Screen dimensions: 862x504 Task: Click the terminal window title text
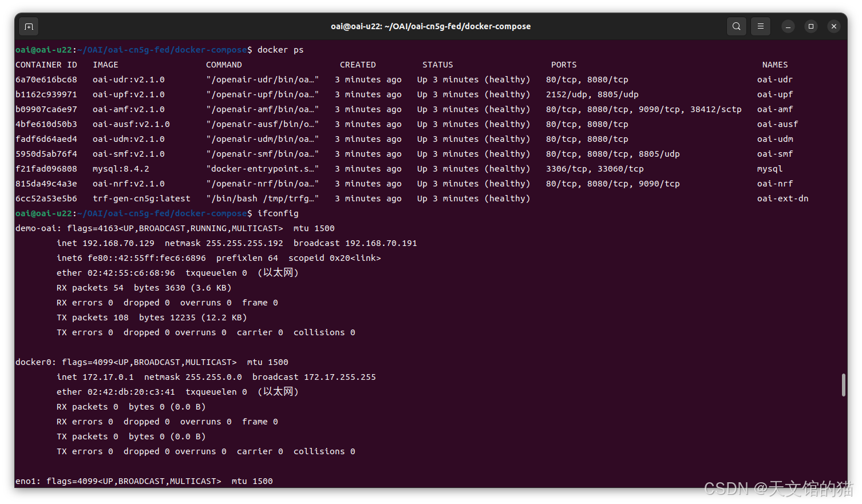430,26
